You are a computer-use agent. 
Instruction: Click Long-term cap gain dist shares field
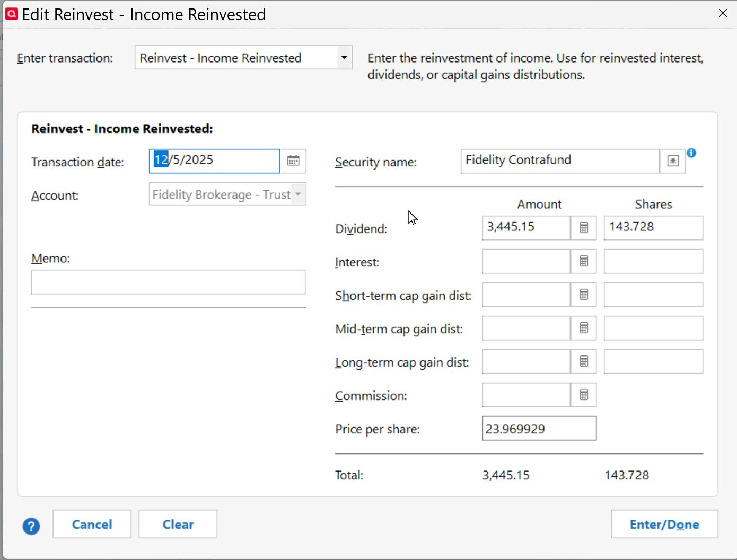(x=653, y=361)
